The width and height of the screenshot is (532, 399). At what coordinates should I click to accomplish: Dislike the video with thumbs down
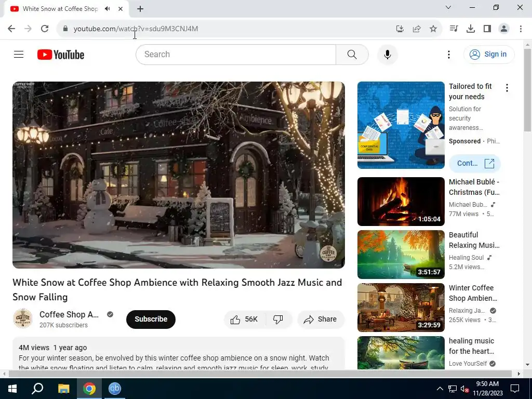click(278, 320)
